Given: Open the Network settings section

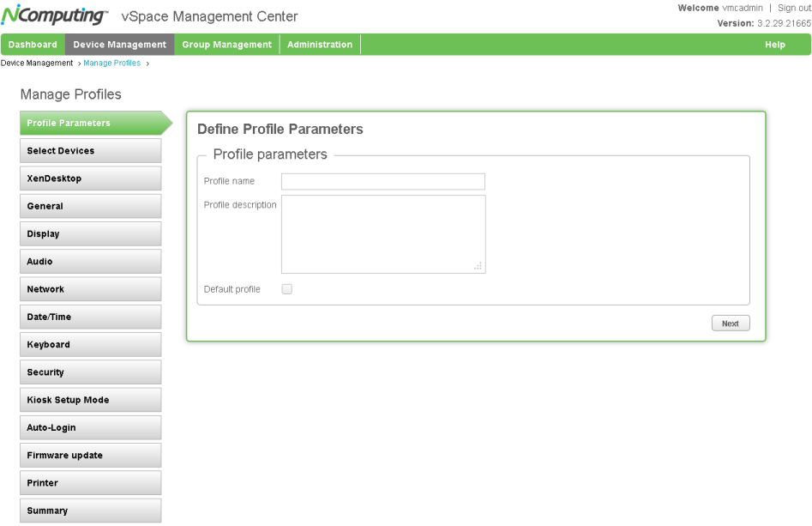Looking at the screenshot, I should pyautogui.click(x=91, y=289).
